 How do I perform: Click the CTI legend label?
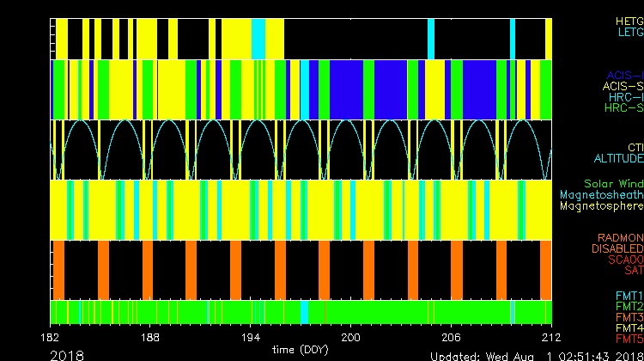pos(635,148)
